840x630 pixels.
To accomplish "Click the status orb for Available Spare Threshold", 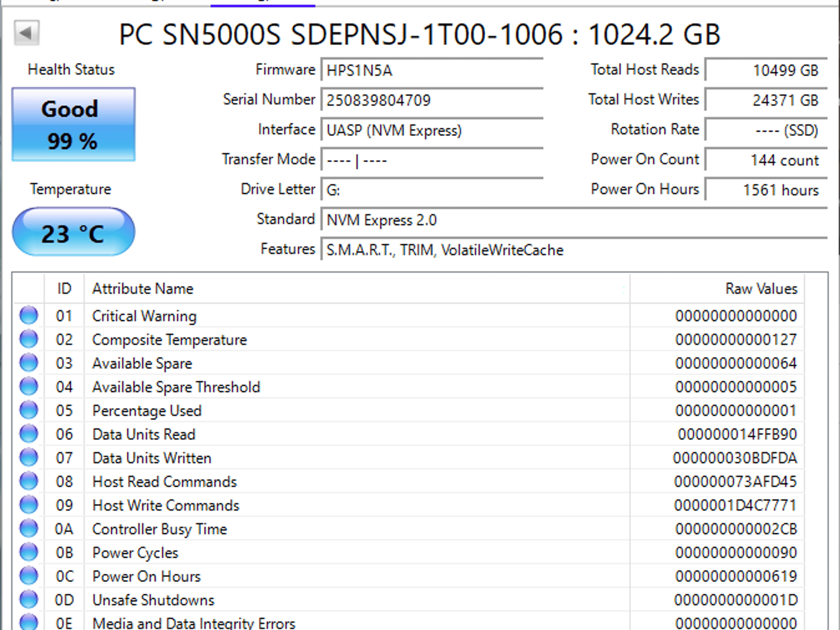I will click(29, 387).
